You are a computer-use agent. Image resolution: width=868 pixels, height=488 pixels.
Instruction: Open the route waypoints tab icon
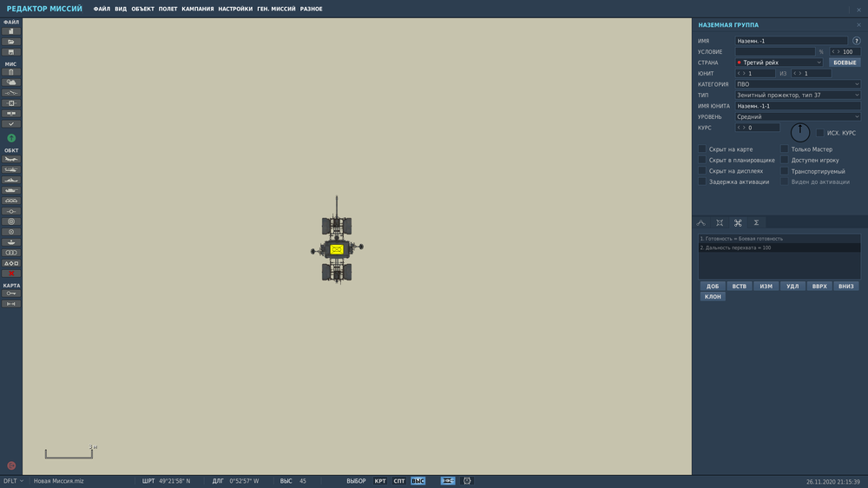click(700, 222)
